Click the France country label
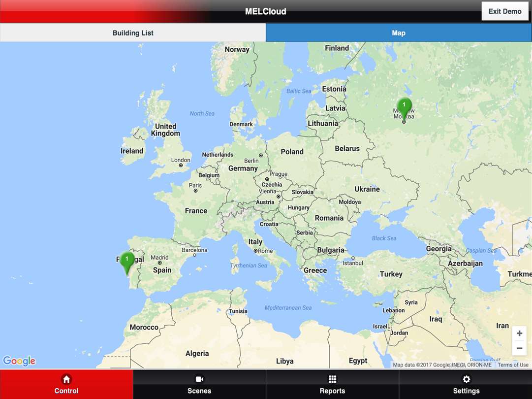 point(196,210)
